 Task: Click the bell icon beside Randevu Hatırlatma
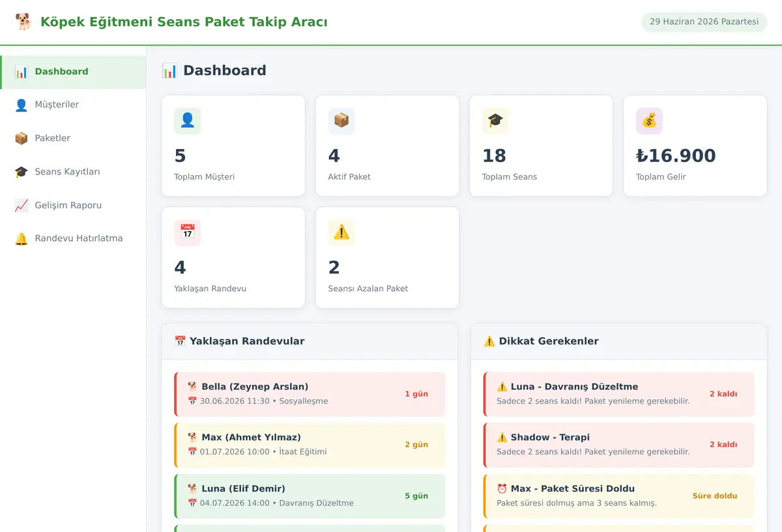[x=22, y=239]
